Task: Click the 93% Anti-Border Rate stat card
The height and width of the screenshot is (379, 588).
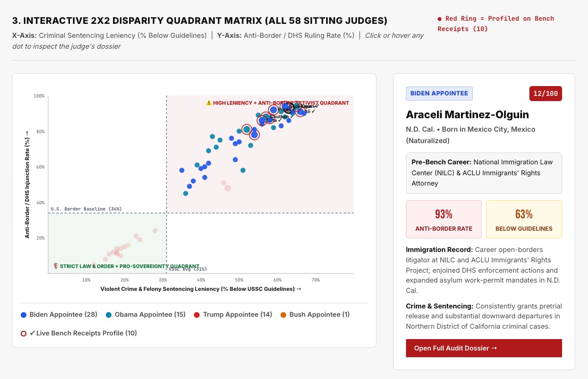Action: point(444,219)
